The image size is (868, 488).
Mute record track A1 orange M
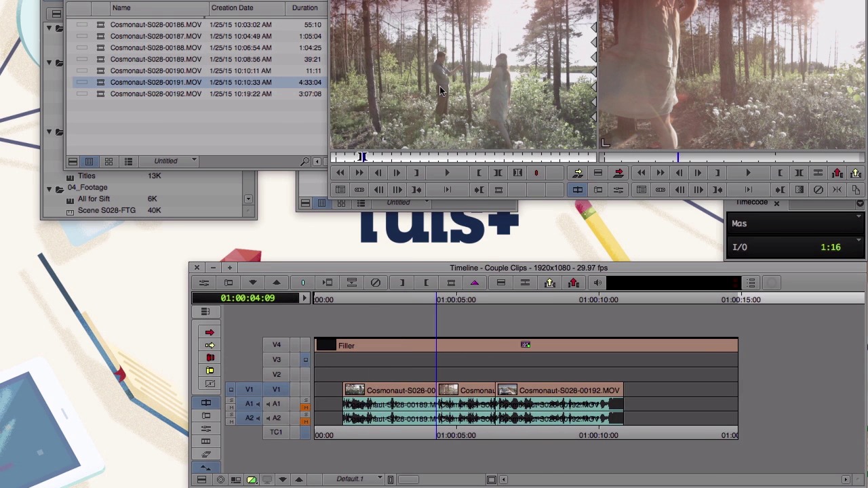305,407
